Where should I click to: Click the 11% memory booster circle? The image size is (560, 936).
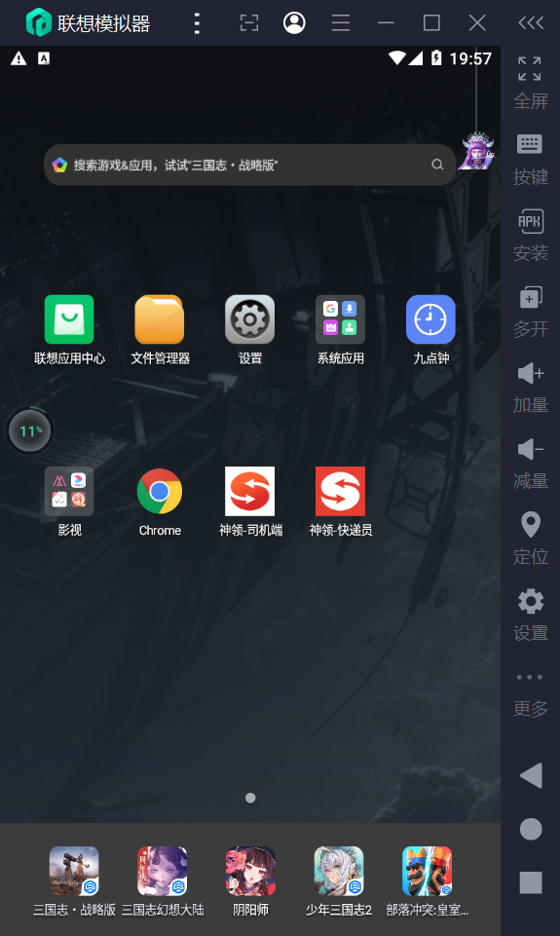30,431
